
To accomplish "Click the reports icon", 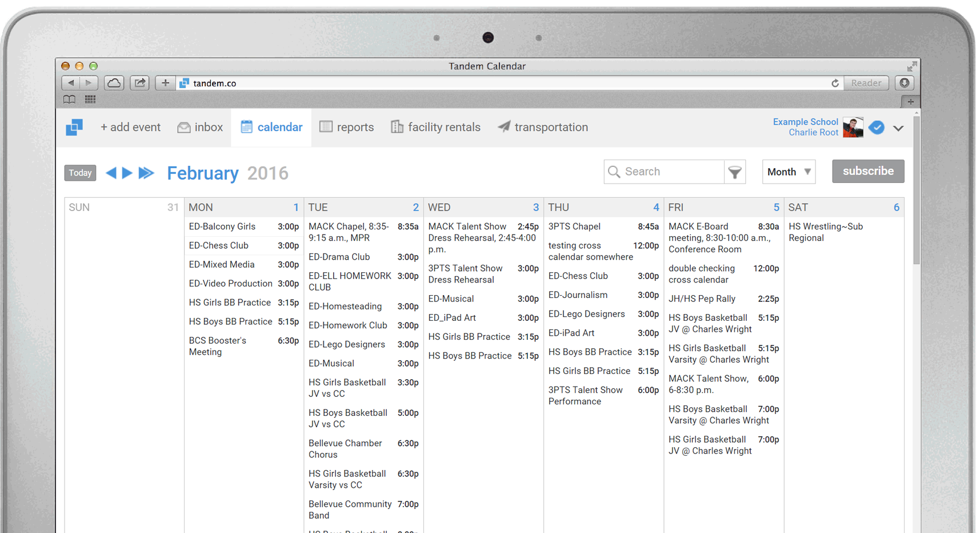I will coord(326,126).
